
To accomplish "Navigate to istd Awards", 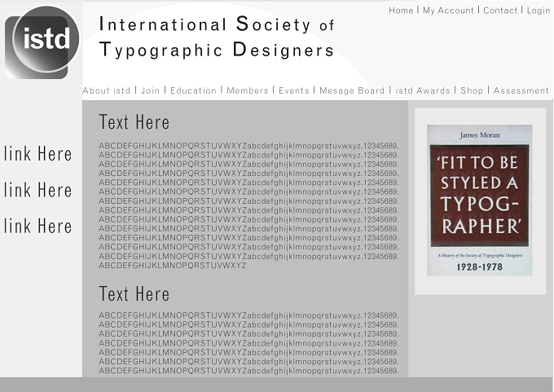I will (423, 90).
